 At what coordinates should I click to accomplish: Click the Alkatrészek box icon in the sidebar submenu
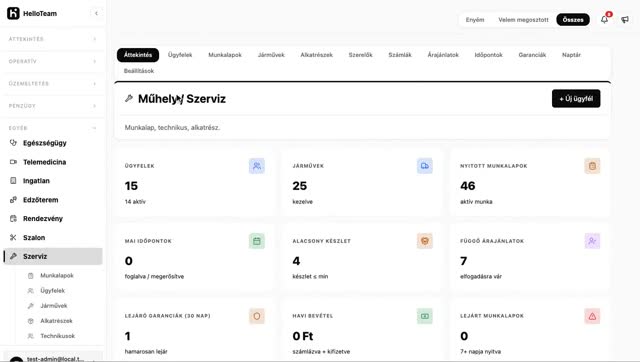31,321
